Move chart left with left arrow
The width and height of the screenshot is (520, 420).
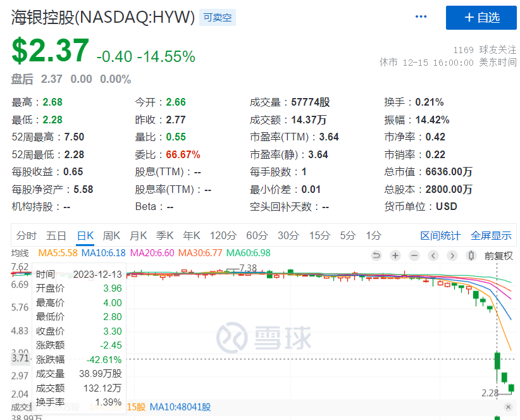pos(433,256)
